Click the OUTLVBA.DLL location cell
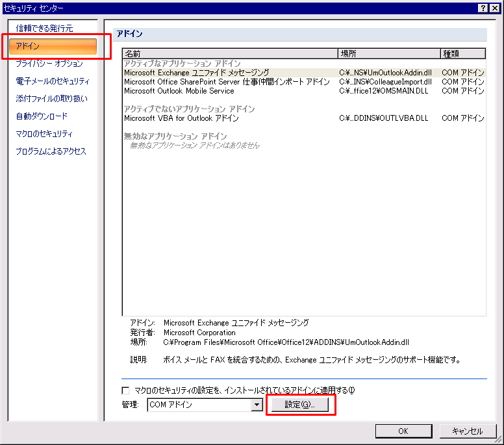The image size is (504, 445). point(384,118)
